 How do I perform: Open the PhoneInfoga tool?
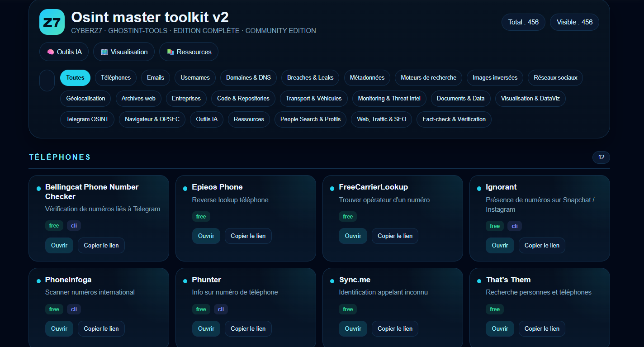coord(59,329)
